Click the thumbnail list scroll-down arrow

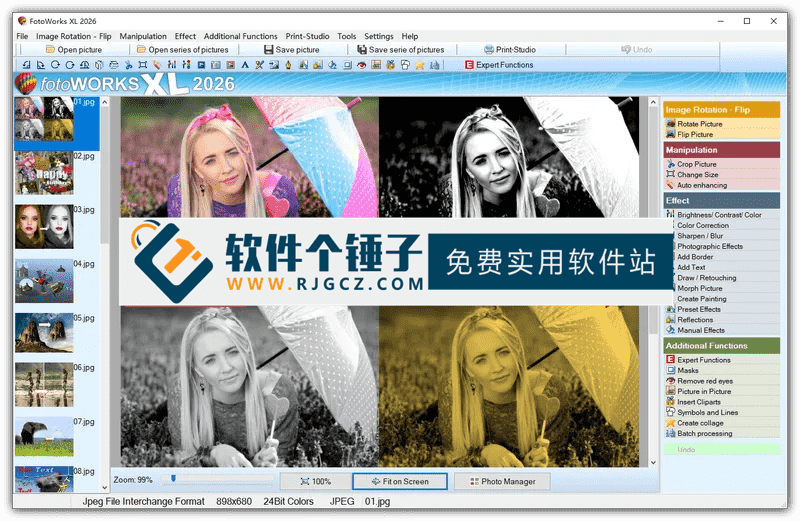105,487
